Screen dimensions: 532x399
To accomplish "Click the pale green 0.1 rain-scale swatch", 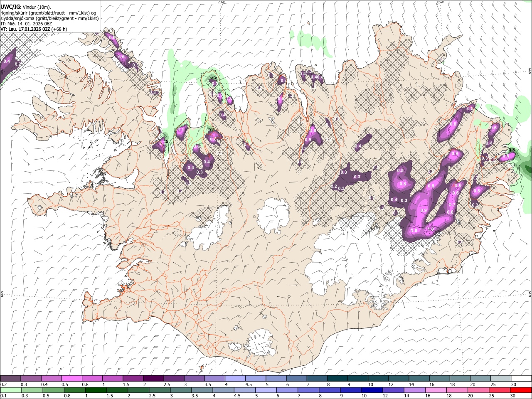I will pyautogui.click(x=11, y=390).
